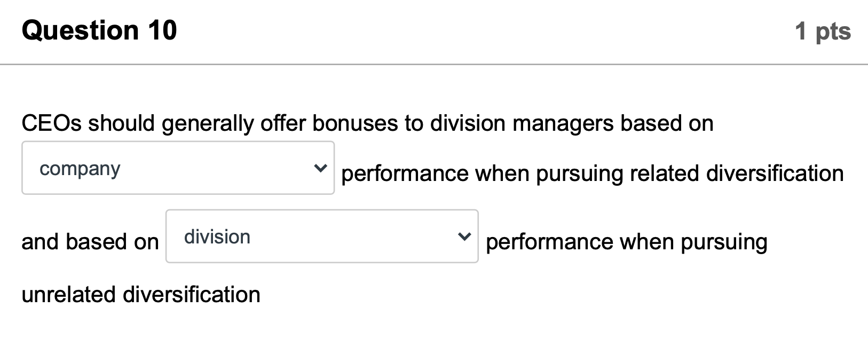Click the 1 pts label

point(824,31)
